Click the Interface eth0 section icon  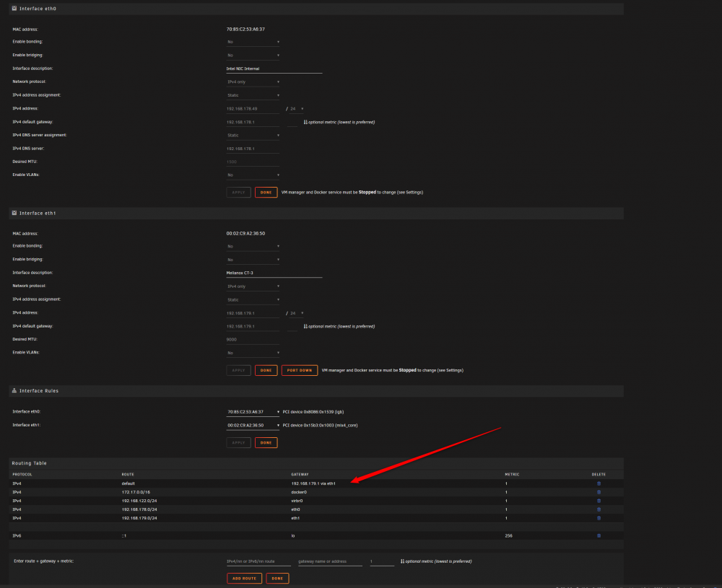pos(14,8)
